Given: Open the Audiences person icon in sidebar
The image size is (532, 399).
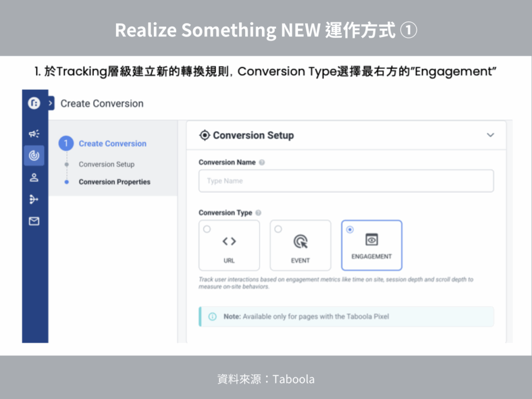Looking at the screenshot, I should pos(34,178).
